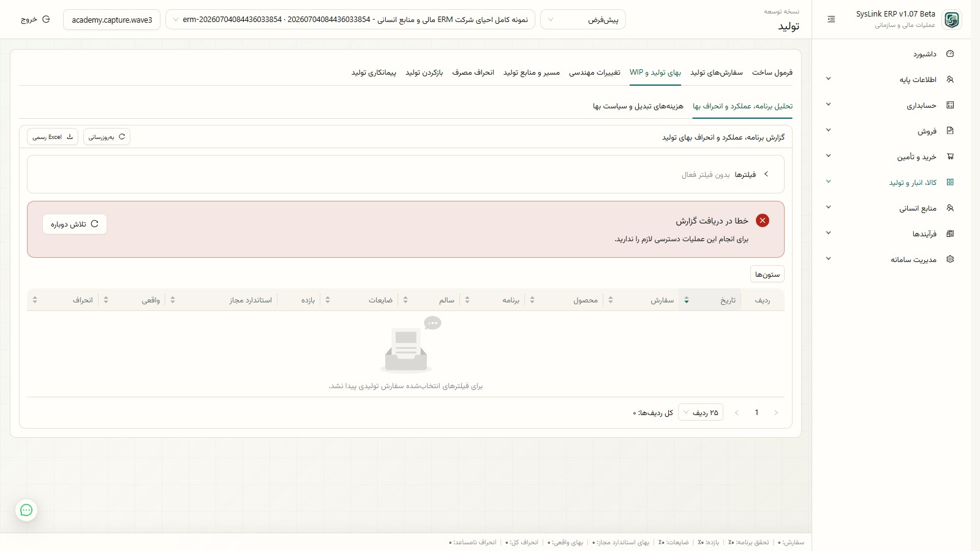Open هزینه‌های تبدیل و سیاست بها sub-tab
This screenshot has height=551, width=980.
coord(638,106)
